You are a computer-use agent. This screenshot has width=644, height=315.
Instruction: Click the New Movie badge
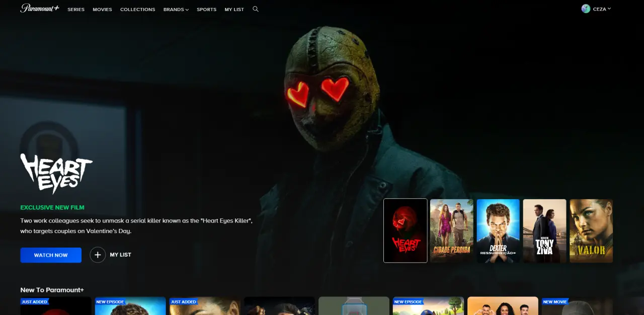coord(555,301)
